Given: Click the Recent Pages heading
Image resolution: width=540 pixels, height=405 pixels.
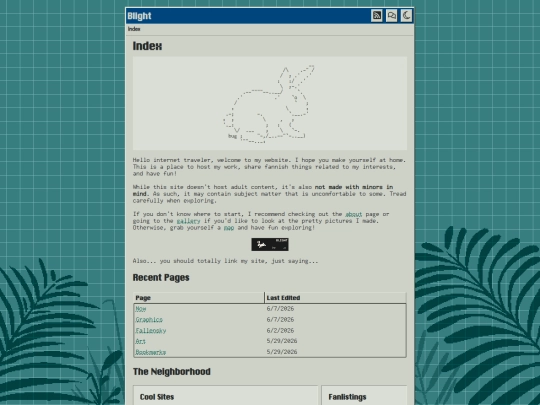Looking at the screenshot, I should 161,278.
